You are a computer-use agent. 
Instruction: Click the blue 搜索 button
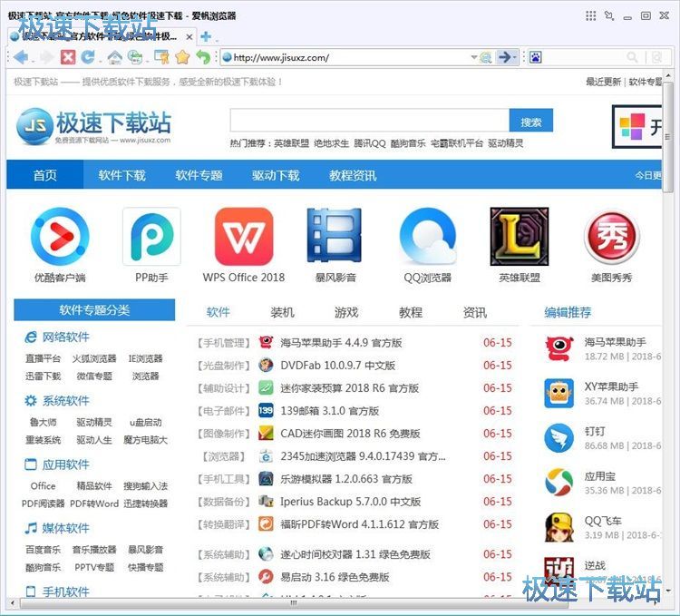click(x=531, y=120)
